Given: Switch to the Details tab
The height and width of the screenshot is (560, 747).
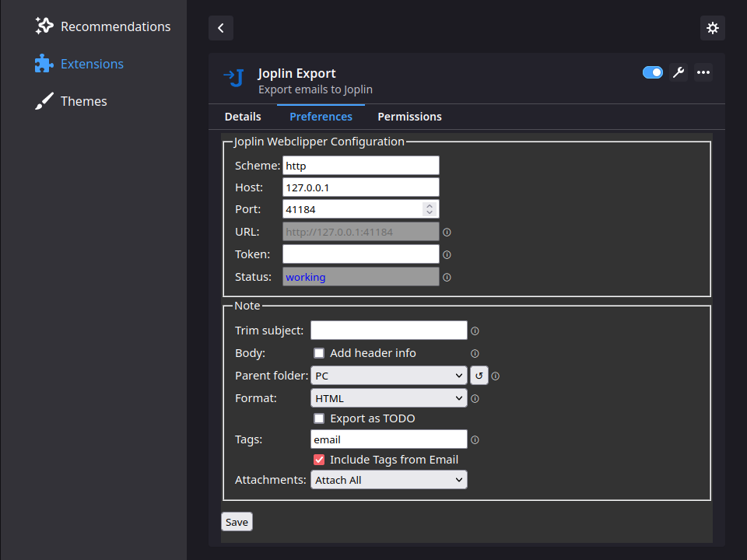Looking at the screenshot, I should 243,117.
